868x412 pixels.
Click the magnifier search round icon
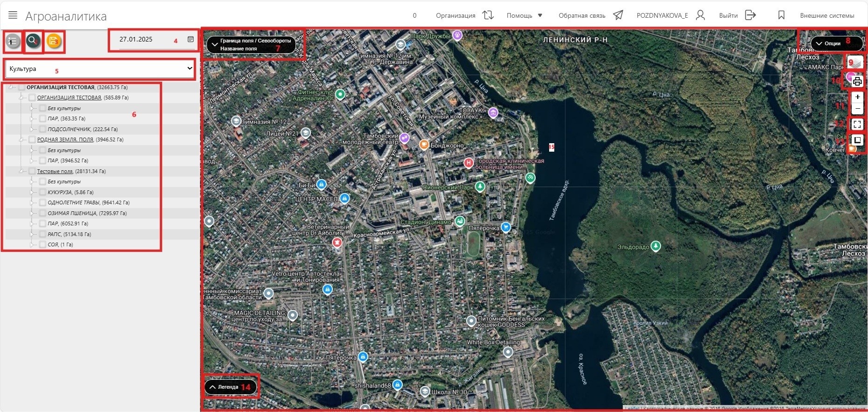coord(33,42)
